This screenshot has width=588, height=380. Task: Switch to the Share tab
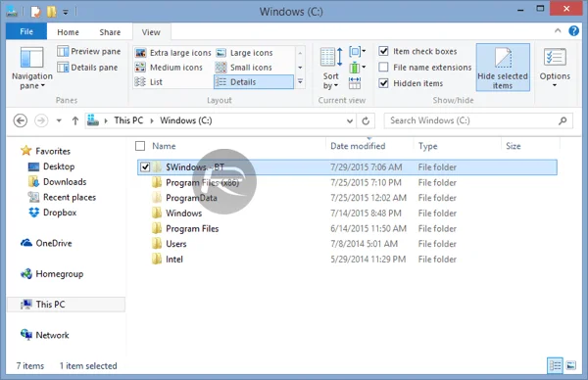[110, 32]
